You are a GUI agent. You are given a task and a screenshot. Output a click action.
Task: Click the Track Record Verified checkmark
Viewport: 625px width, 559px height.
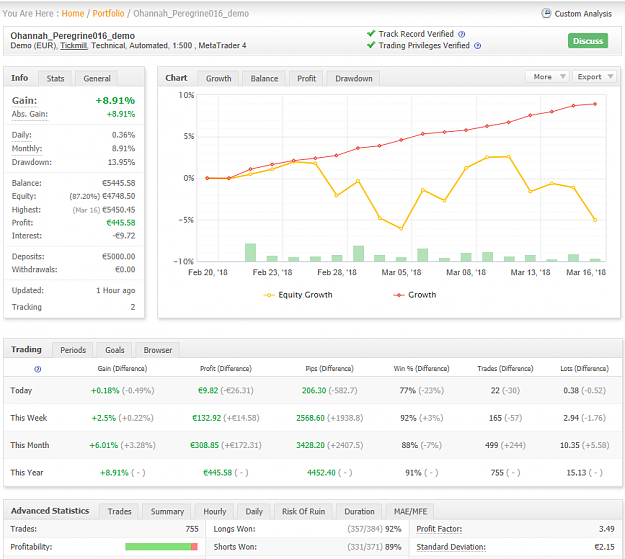(371, 33)
